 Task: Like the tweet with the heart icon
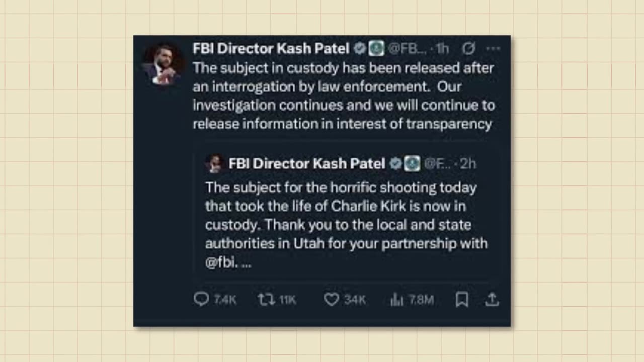coord(331,300)
